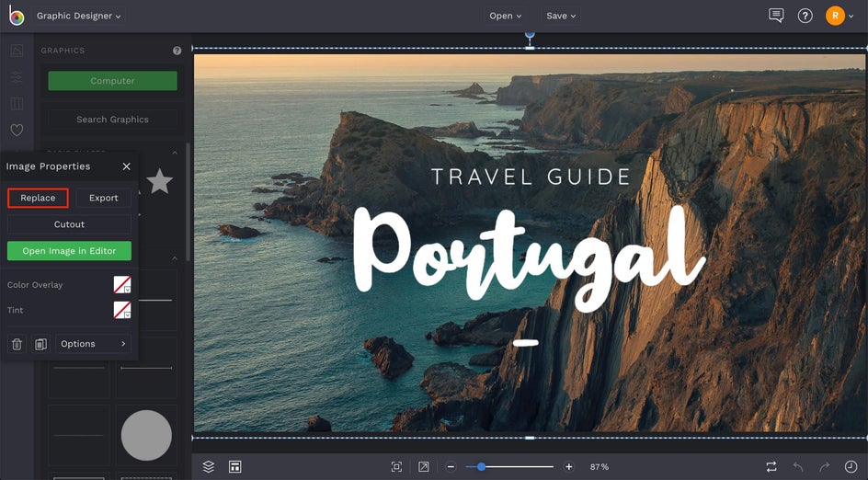Expand the Graphic Designer dropdown
This screenshot has width=868, height=480.
[78, 16]
